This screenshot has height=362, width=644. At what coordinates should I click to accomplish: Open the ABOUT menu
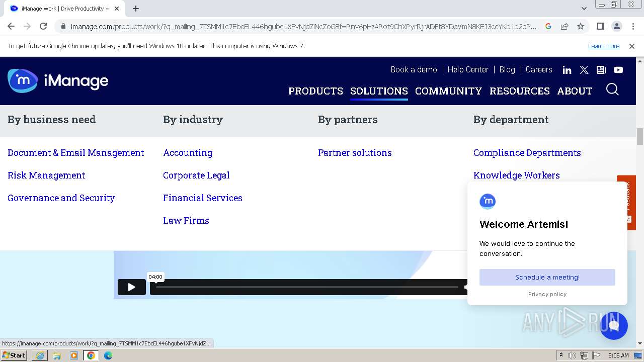click(575, 91)
